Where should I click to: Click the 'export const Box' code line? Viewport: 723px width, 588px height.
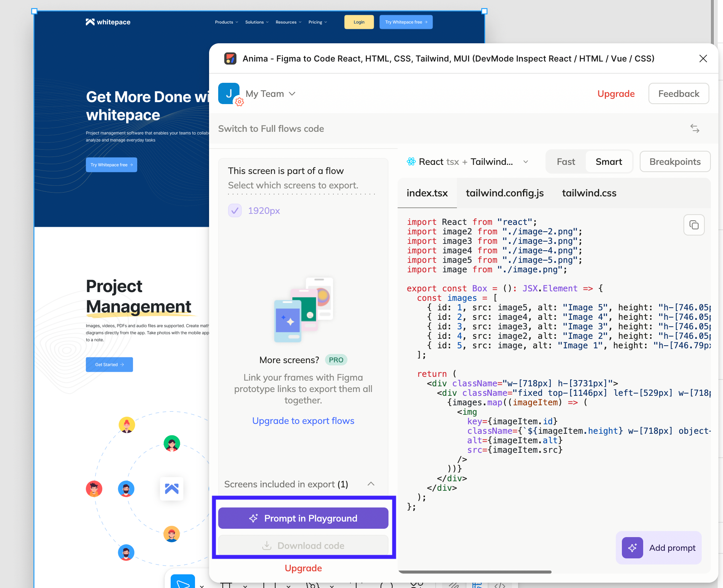coord(505,288)
